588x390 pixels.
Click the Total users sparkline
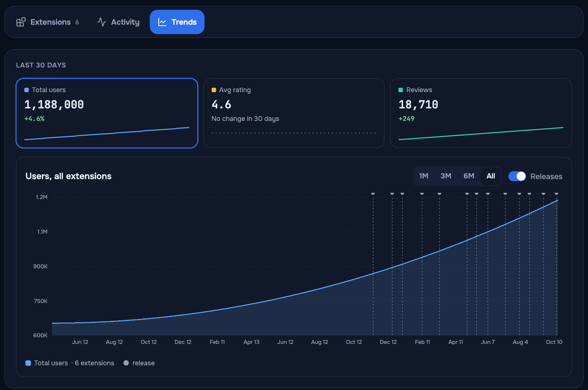[107, 134]
